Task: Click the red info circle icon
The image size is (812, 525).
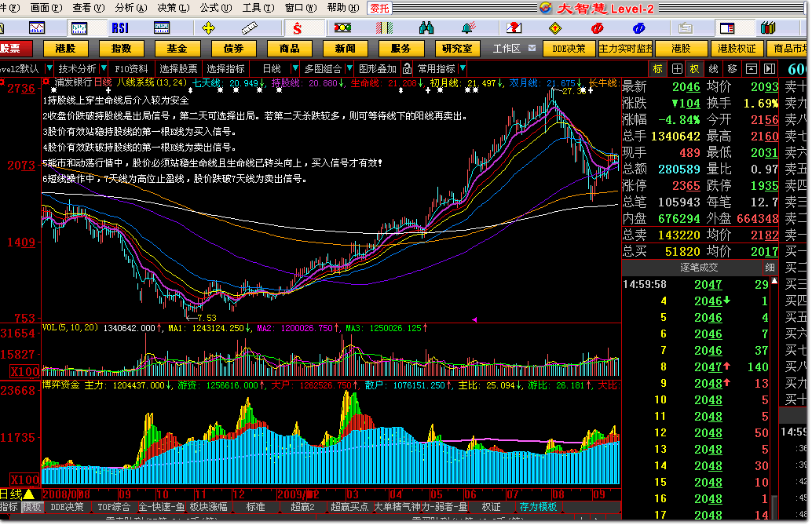Action: point(597,28)
